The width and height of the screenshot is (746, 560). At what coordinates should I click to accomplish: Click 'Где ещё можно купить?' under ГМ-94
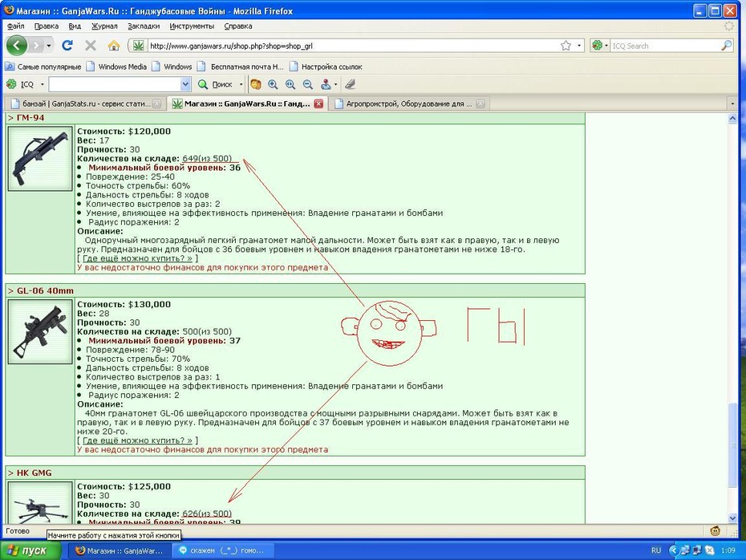pos(137,258)
